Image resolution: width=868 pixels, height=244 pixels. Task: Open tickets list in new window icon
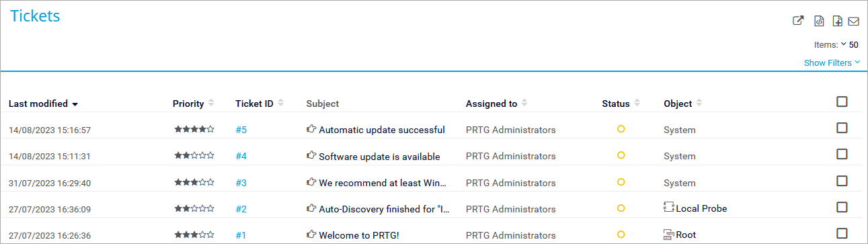tap(798, 21)
